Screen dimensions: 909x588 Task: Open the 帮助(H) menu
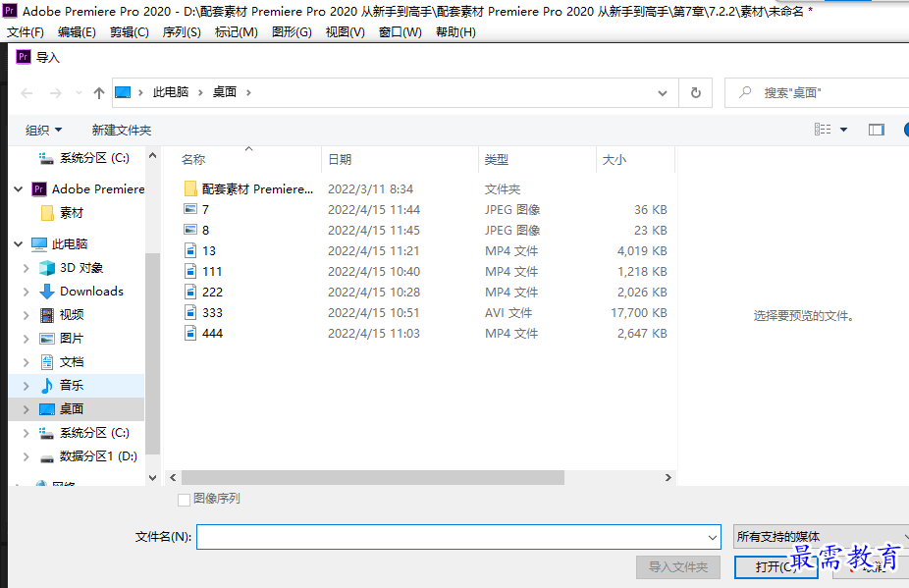coord(455,31)
